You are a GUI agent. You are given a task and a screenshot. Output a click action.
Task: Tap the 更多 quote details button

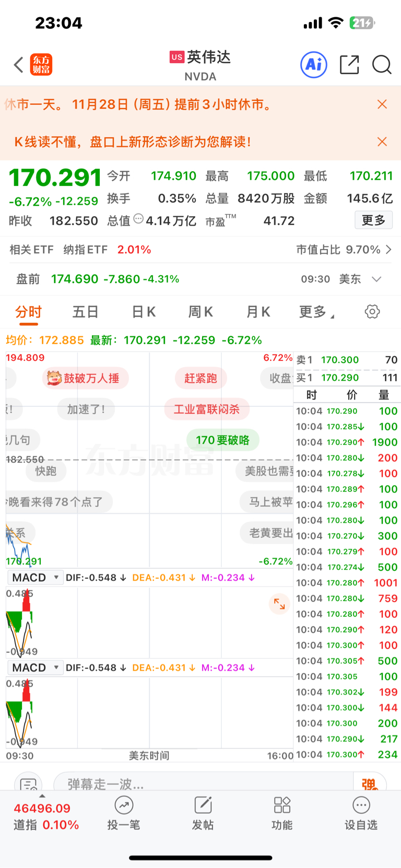pyautogui.click(x=373, y=220)
